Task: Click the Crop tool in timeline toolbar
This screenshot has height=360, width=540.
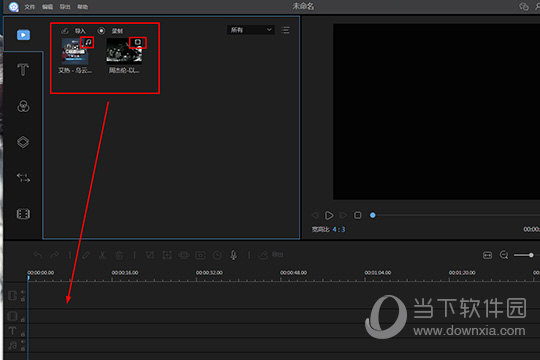Action: click(x=150, y=255)
